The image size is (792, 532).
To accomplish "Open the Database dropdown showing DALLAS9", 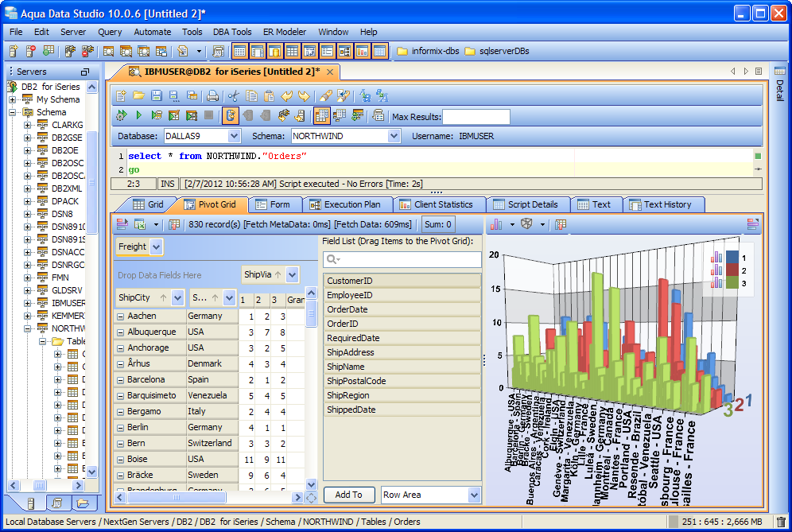I will (234, 136).
